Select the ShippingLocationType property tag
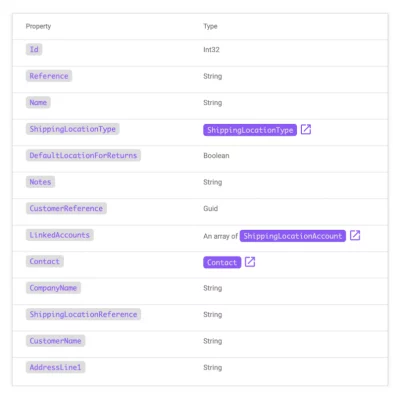Viewport: 400px width, 398px height. (x=73, y=129)
